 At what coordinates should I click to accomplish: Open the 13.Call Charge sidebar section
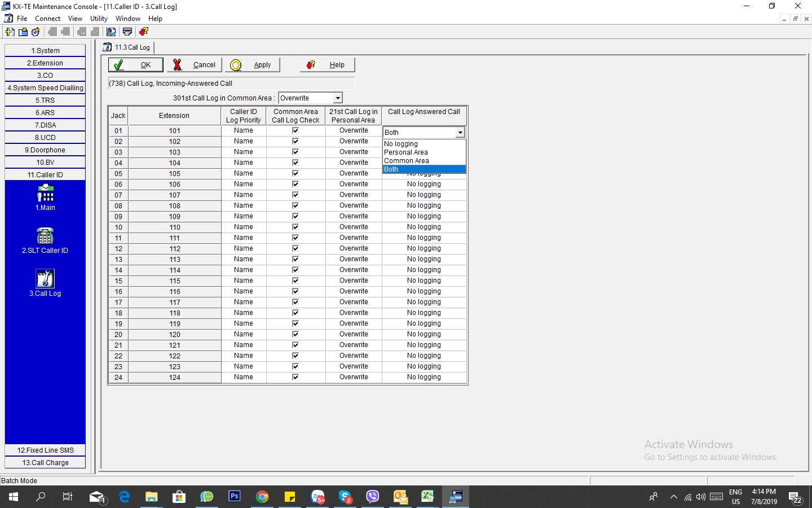pos(45,462)
